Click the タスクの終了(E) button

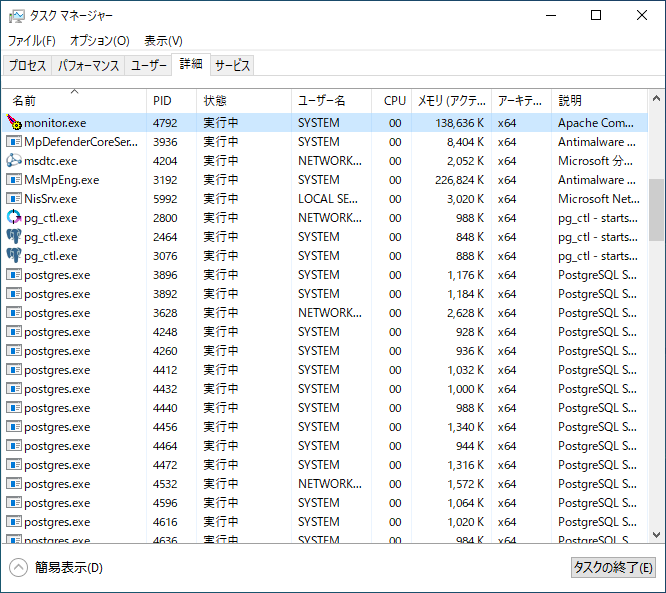pyautogui.click(x=613, y=567)
